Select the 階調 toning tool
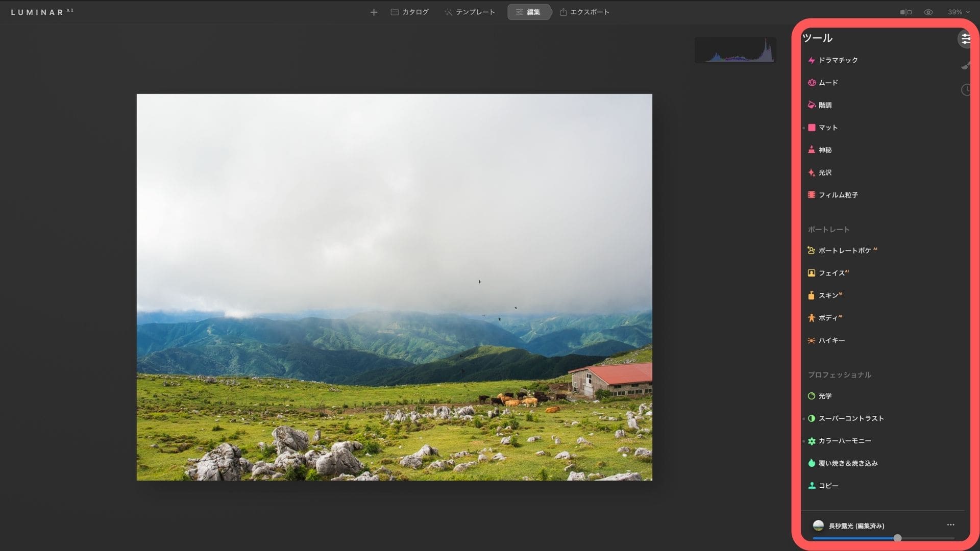 click(825, 105)
